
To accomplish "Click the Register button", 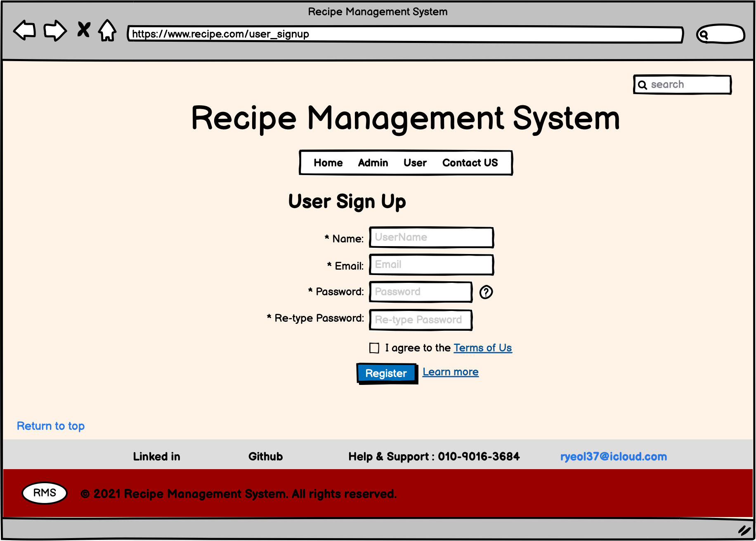I will (x=386, y=373).
